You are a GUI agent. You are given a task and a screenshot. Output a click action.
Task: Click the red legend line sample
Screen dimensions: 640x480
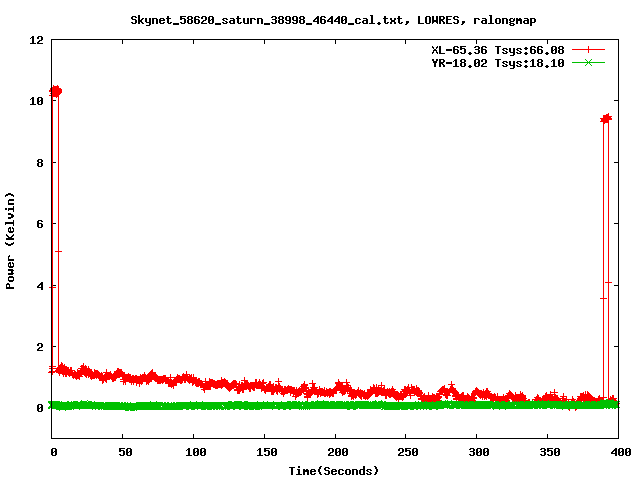(588, 50)
